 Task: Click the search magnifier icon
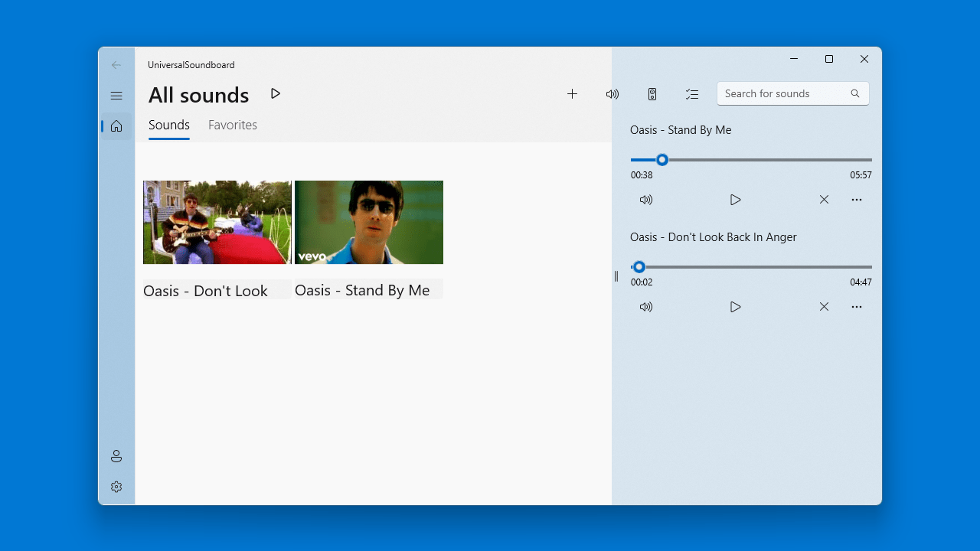[855, 93]
